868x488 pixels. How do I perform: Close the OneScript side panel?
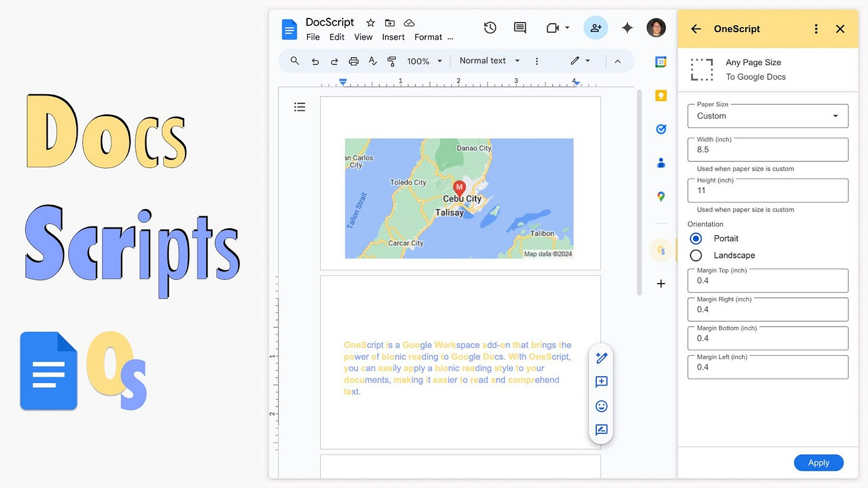click(840, 29)
